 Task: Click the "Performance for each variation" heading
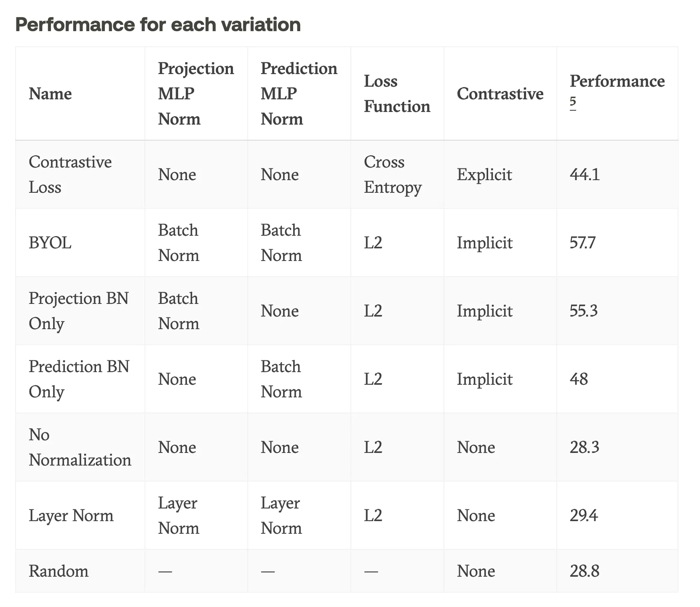point(158,24)
